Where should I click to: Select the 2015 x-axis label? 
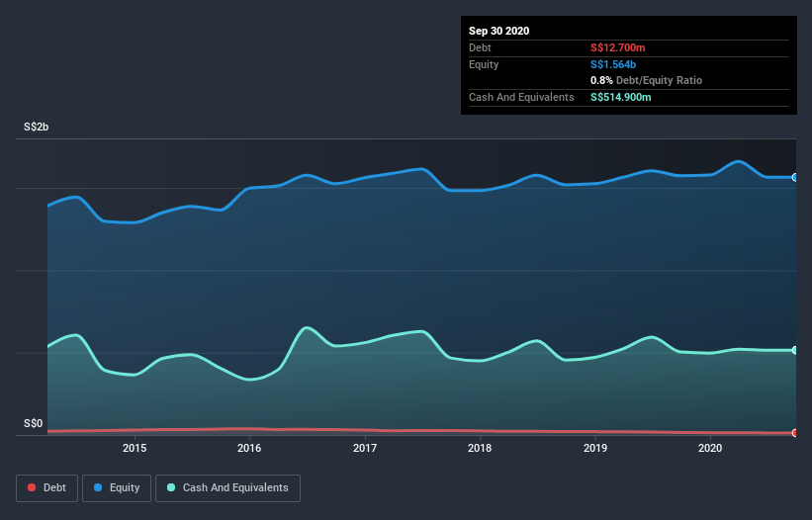(135, 449)
